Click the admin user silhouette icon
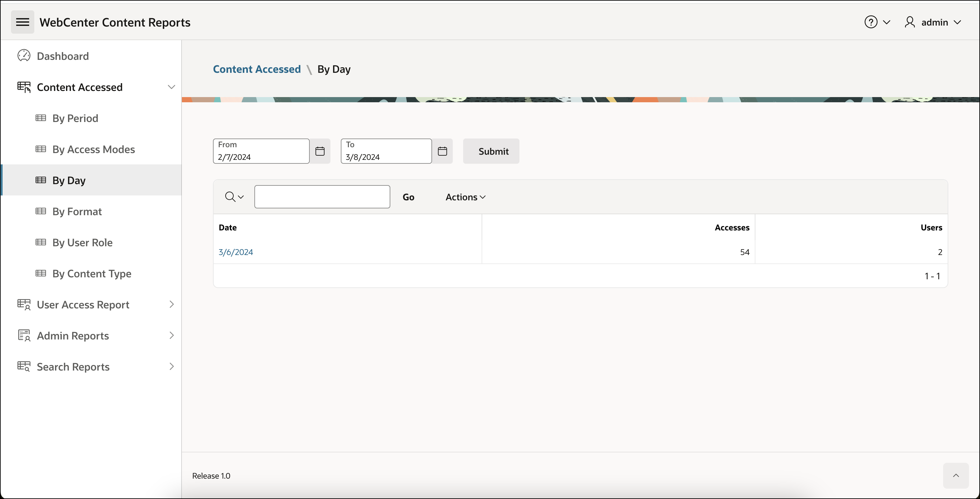This screenshot has height=499, width=980. tap(910, 22)
